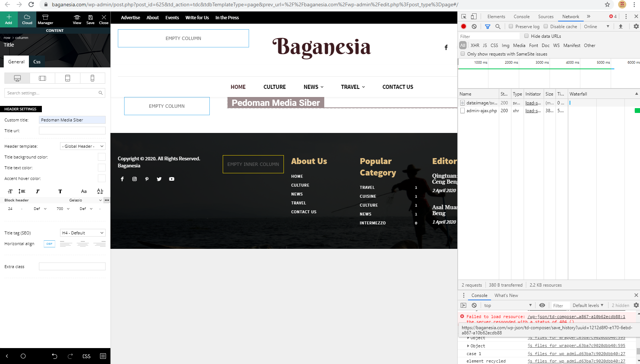Select left horizontal align option
Viewport: 640px width, 364px height.
point(66,244)
